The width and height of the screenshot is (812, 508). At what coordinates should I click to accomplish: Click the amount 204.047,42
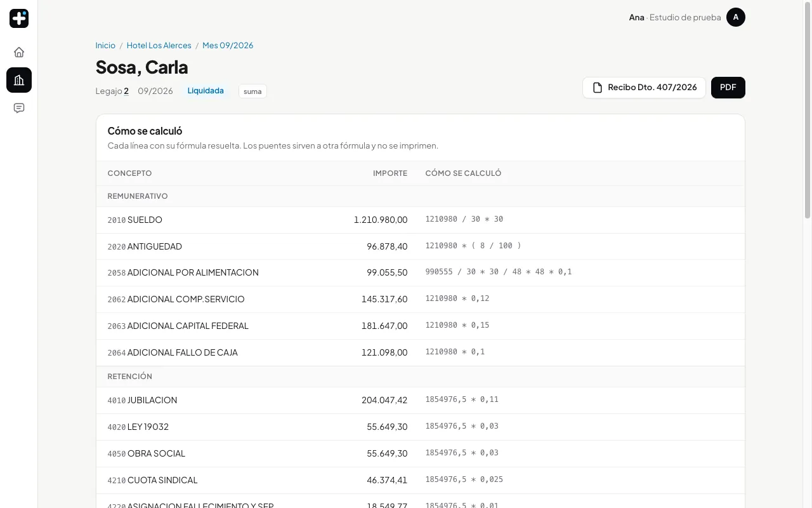point(384,400)
